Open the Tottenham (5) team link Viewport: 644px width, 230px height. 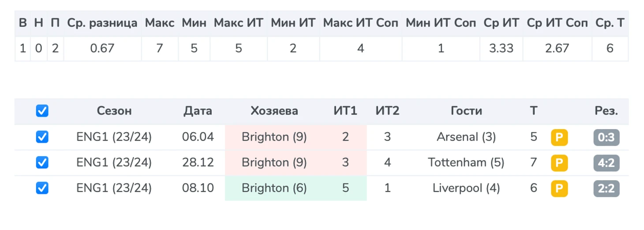pos(466,163)
